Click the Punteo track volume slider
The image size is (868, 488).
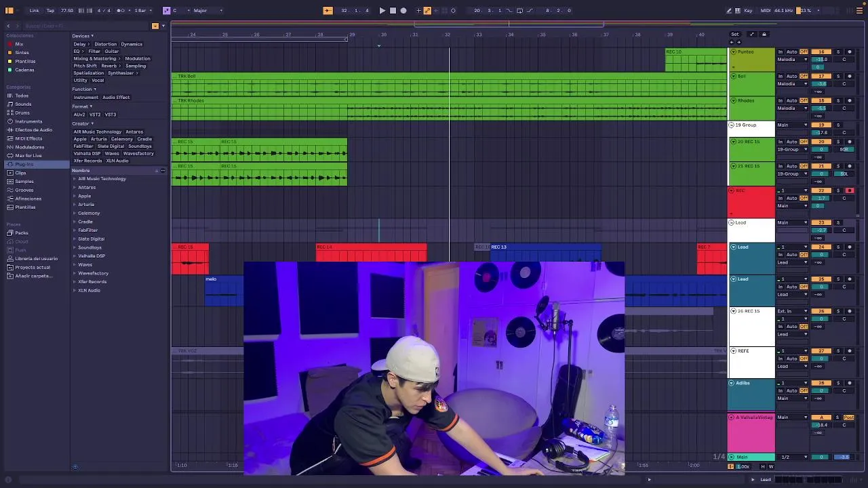821,60
